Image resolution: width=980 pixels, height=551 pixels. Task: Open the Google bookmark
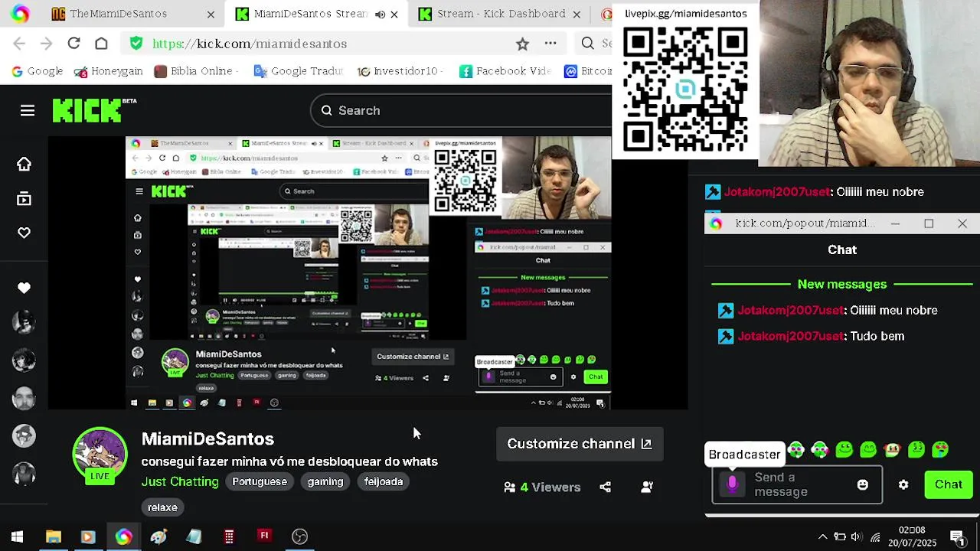click(37, 71)
